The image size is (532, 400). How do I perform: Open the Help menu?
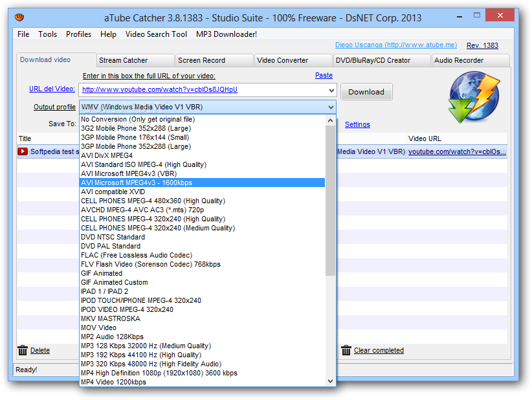pyautogui.click(x=108, y=34)
